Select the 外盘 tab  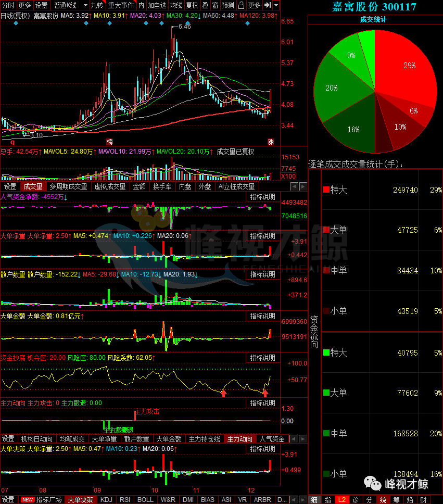pyautogui.click(x=205, y=186)
